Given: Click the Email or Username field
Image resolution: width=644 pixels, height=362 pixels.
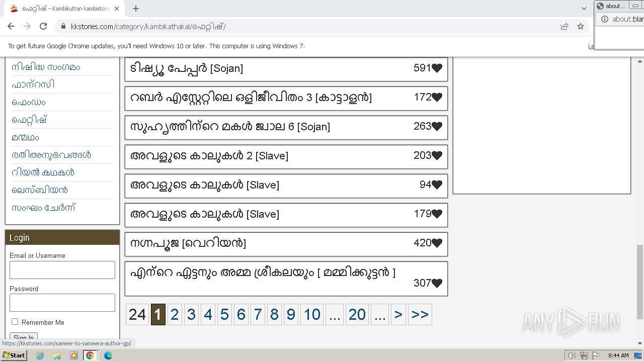Looking at the screenshot, I should click(62, 270).
